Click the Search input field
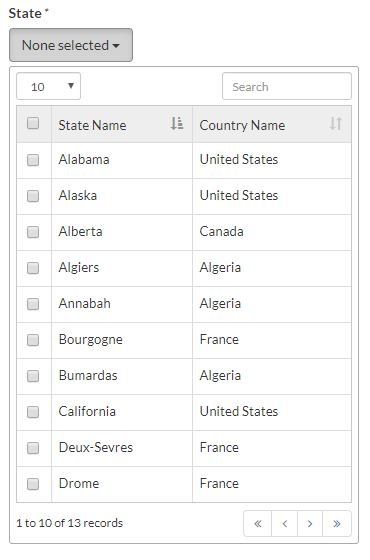Image resolution: width=370 pixels, height=560 pixels. (287, 86)
